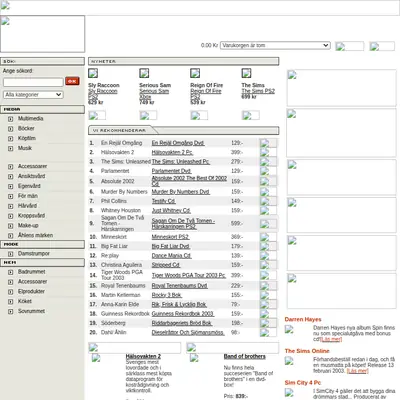
Task: Click the buy icon for Hälsovakten 2 row
Action: pyautogui.click(x=268, y=152)
